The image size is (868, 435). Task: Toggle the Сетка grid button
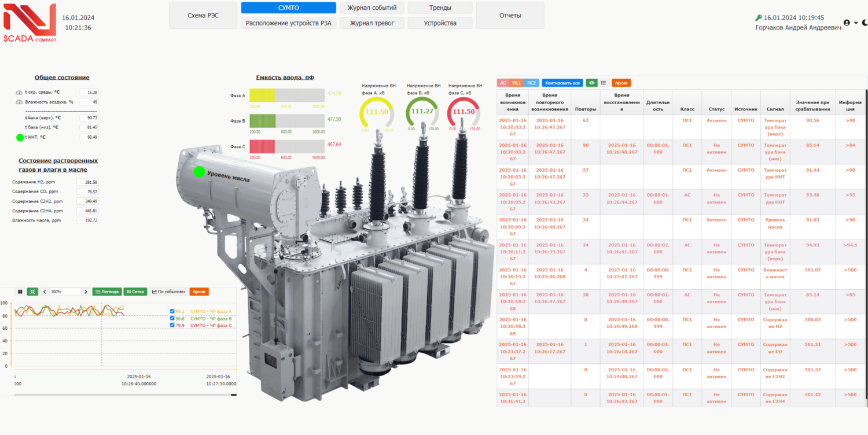coord(135,292)
